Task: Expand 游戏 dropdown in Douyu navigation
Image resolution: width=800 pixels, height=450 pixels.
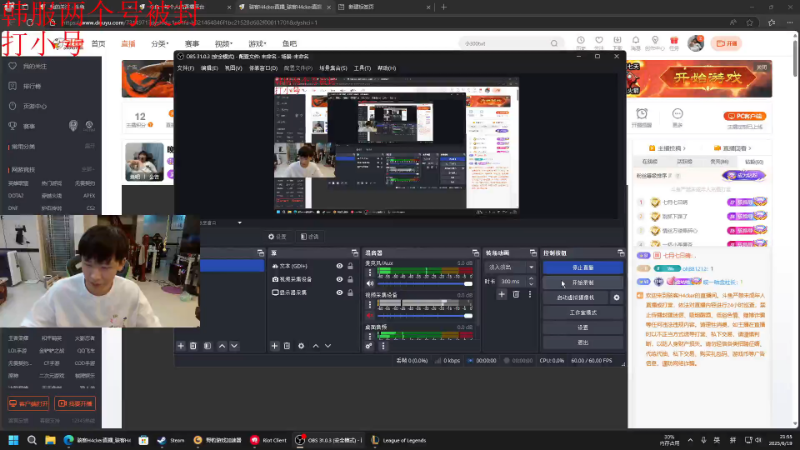Action: pos(257,44)
